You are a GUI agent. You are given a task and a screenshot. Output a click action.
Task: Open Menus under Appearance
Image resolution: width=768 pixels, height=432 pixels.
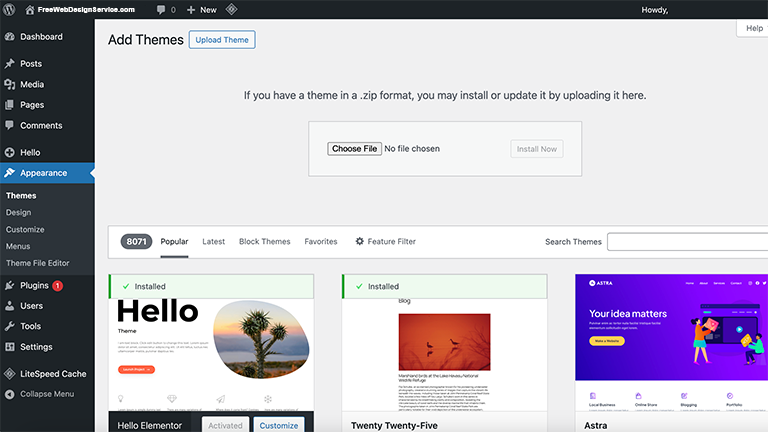click(x=18, y=246)
